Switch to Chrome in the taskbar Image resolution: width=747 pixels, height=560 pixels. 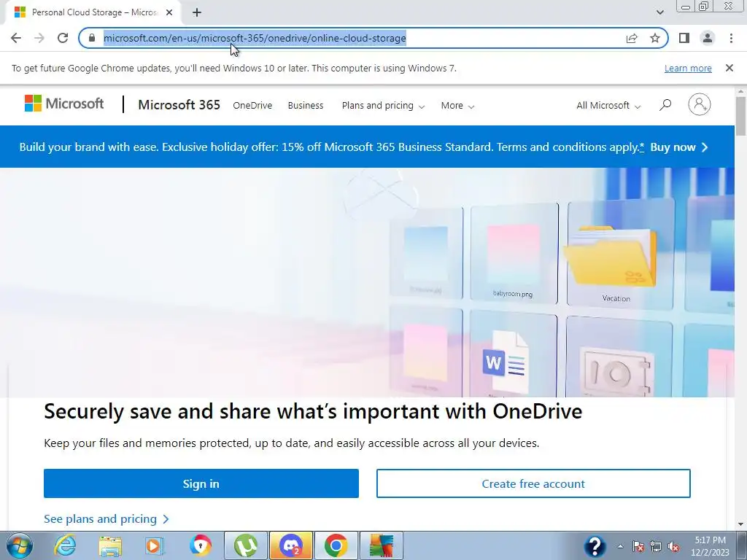[336, 545]
